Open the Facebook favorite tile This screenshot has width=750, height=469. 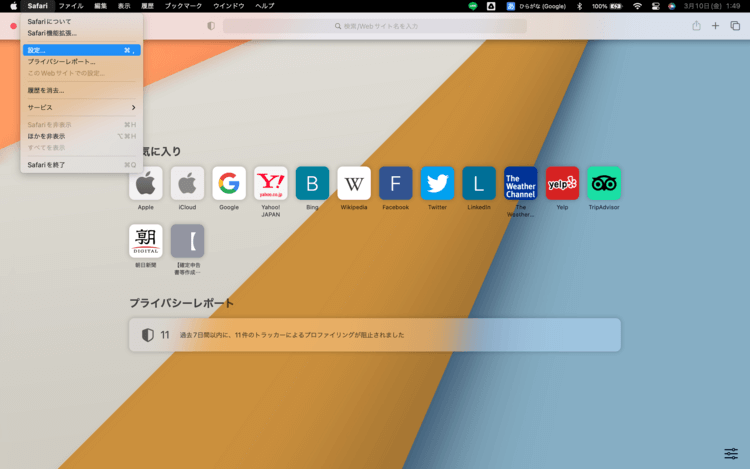click(x=396, y=183)
